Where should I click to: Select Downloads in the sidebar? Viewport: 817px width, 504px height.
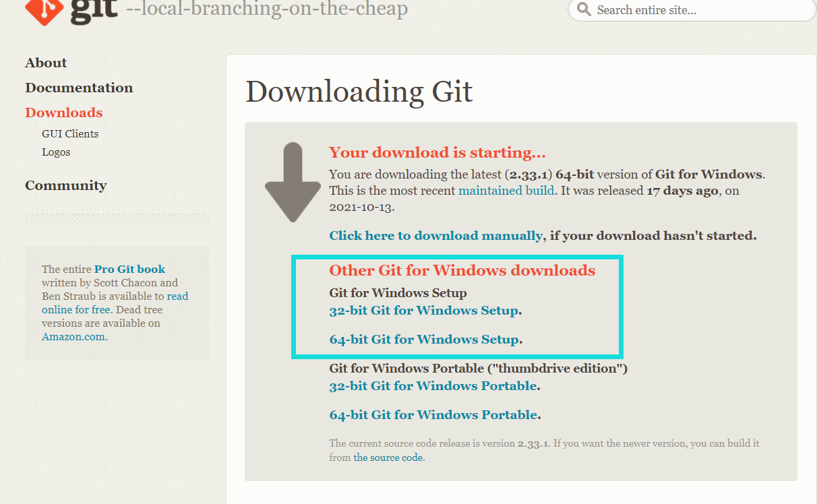point(64,113)
